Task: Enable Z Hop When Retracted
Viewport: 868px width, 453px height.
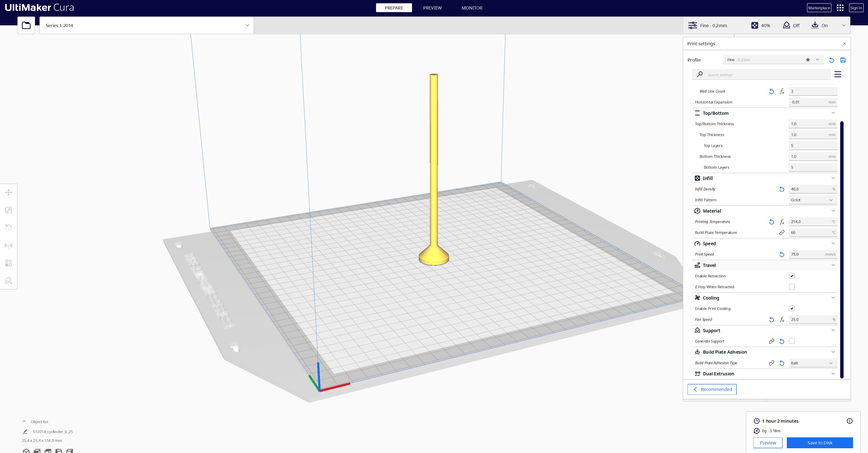Action: [x=792, y=287]
